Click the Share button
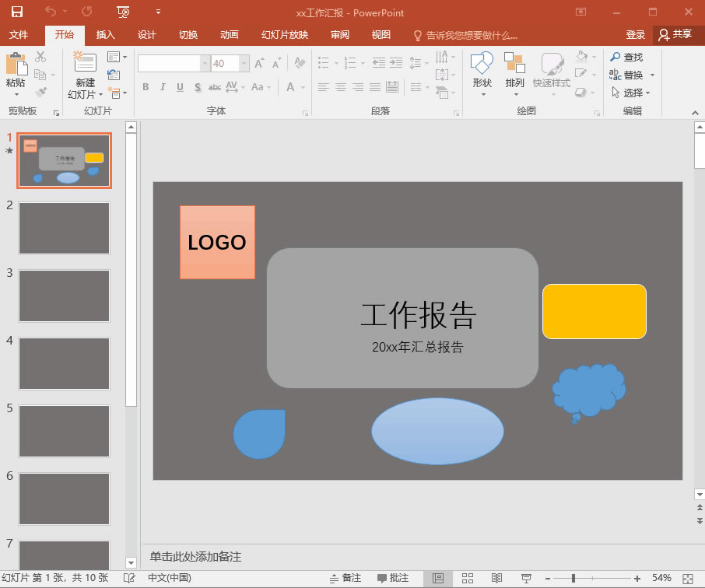Screen dimensions: 705x588 click(675, 35)
